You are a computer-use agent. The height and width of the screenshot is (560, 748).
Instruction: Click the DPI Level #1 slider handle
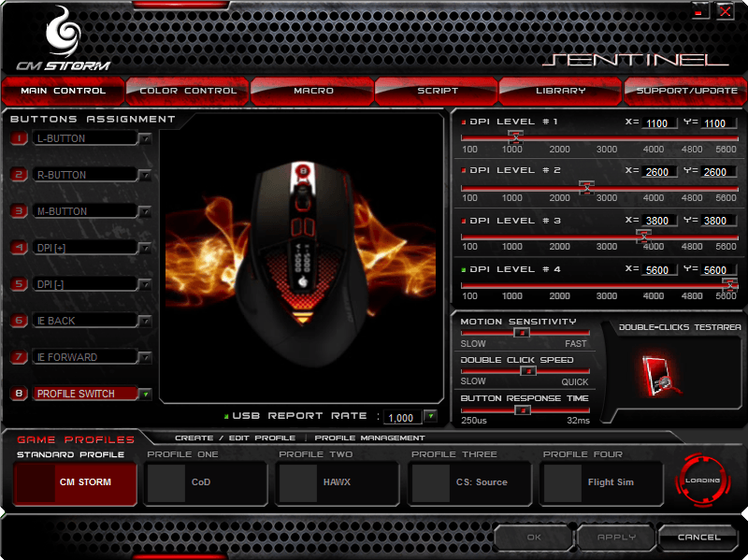click(516, 137)
